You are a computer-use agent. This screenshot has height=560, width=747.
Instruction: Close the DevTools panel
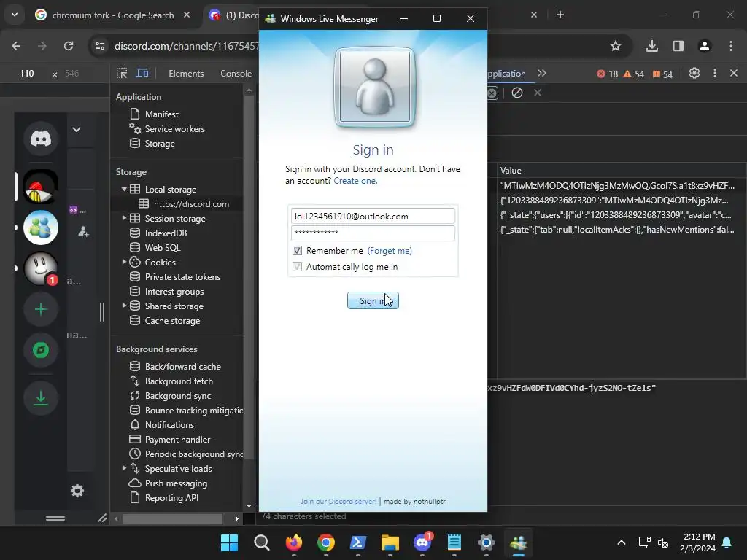(734, 74)
